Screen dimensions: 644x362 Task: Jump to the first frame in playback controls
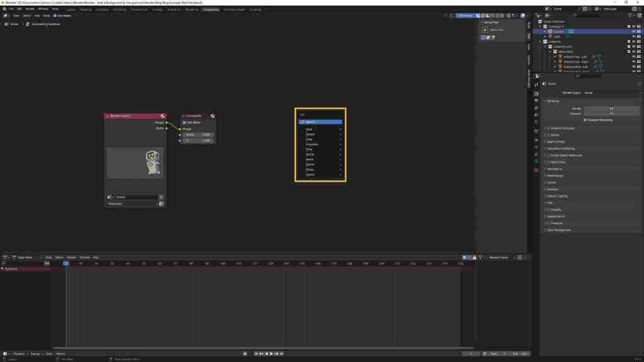pos(256,354)
